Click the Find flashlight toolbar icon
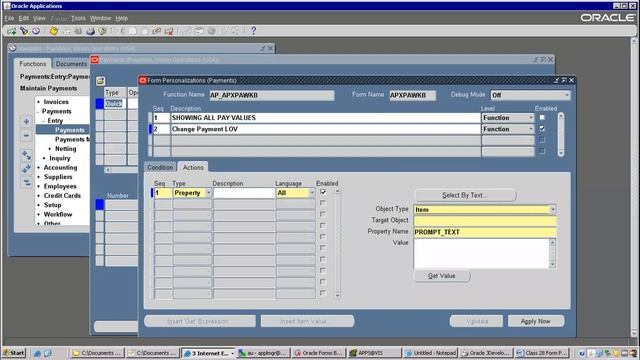This screenshot has height=360, width=640. [24, 31]
